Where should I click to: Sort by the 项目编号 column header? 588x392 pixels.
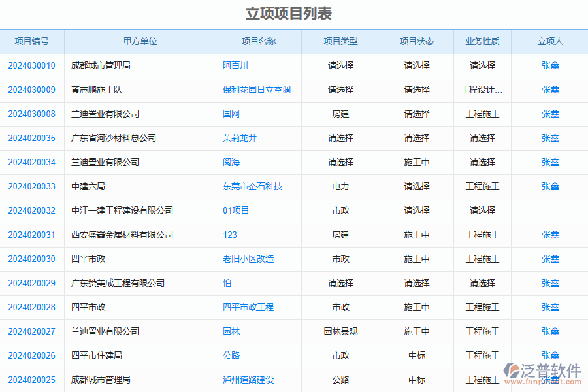point(32,42)
